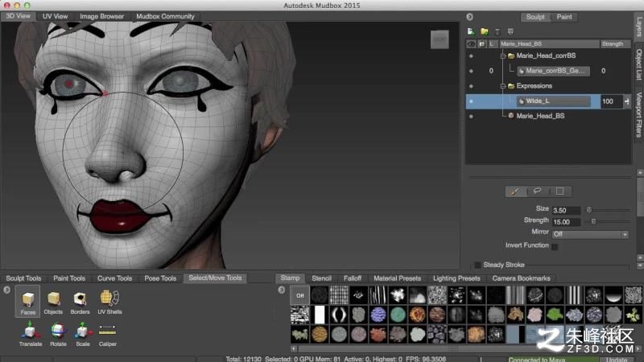The height and width of the screenshot is (362, 644).
Task: Click the Update button
Action: [617, 359]
